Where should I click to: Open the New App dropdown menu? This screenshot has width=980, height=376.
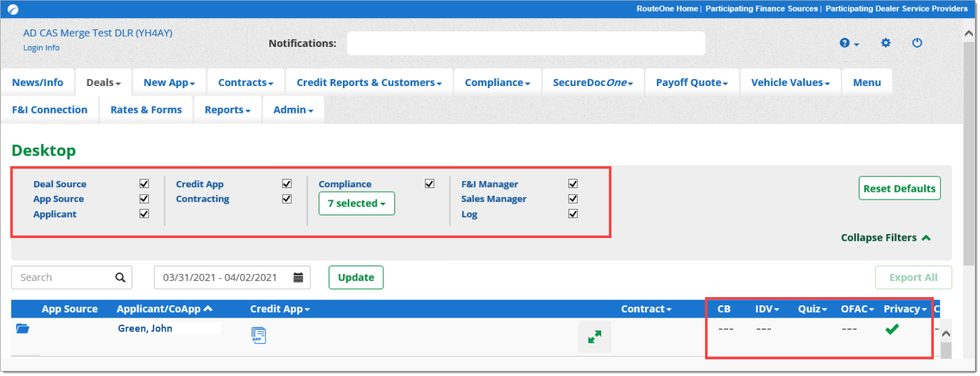tap(170, 82)
